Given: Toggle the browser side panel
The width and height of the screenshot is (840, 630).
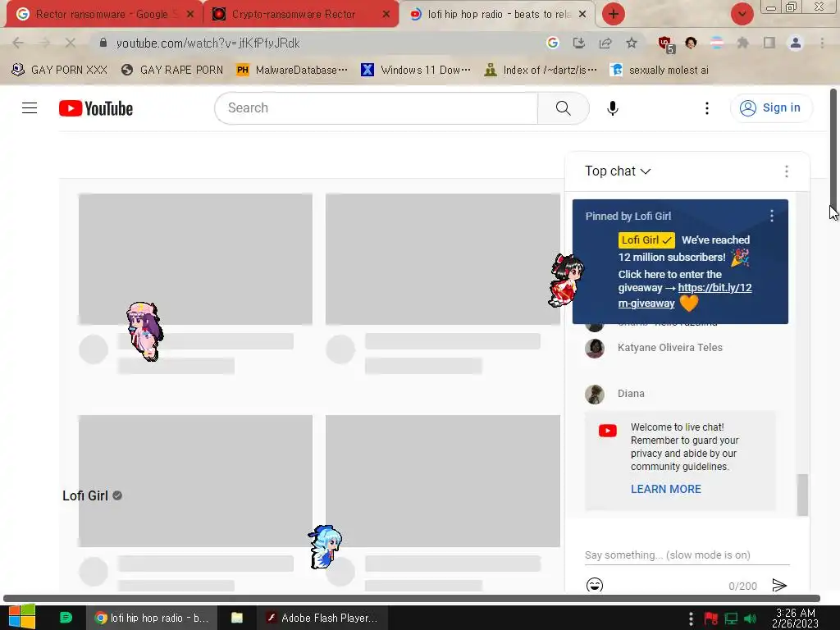Looking at the screenshot, I should [769, 43].
